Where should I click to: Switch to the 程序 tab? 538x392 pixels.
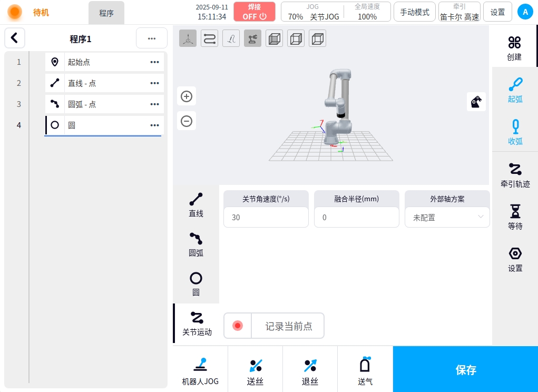(x=106, y=13)
